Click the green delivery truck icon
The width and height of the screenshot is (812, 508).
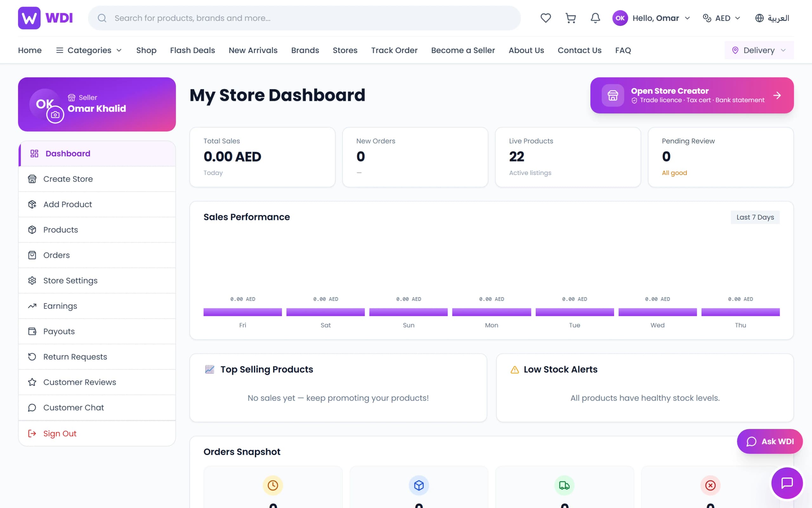pos(564,485)
